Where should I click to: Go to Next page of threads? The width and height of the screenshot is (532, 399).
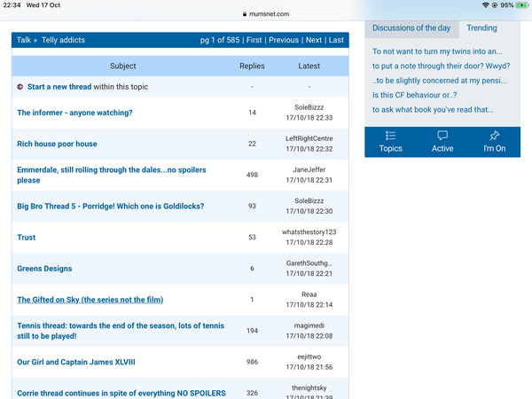coord(313,40)
